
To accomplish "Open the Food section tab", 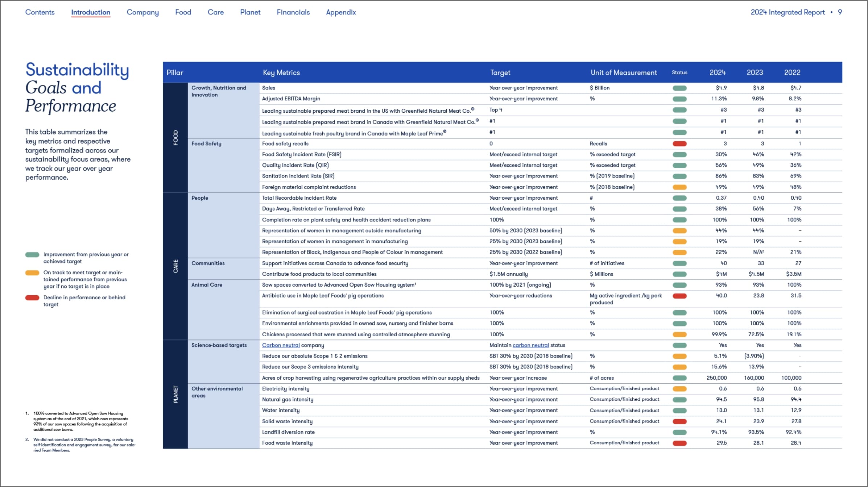I will 183,12.
